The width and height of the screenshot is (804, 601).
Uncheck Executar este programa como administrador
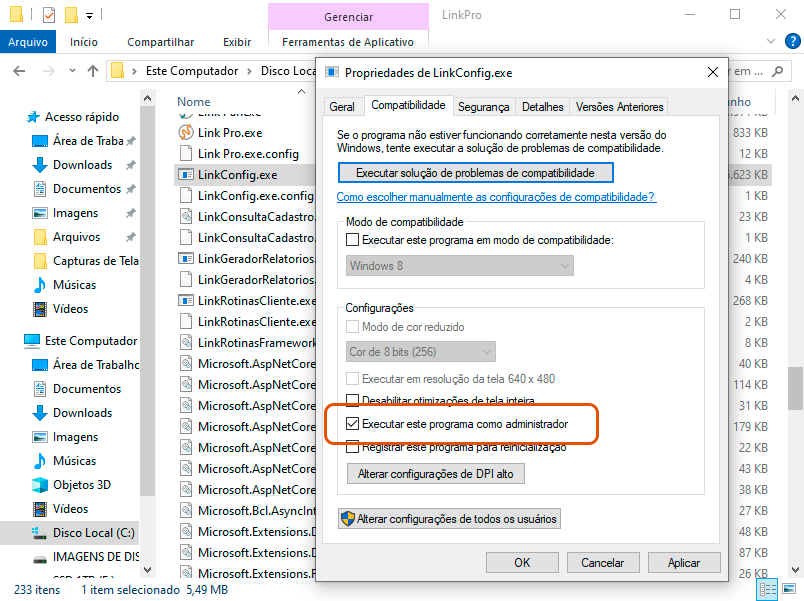pos(352,425)
